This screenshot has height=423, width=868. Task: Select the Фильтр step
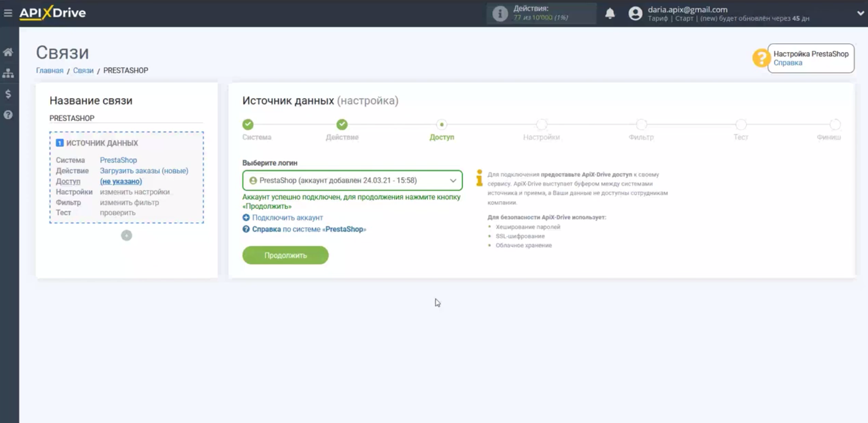(641, 124)
